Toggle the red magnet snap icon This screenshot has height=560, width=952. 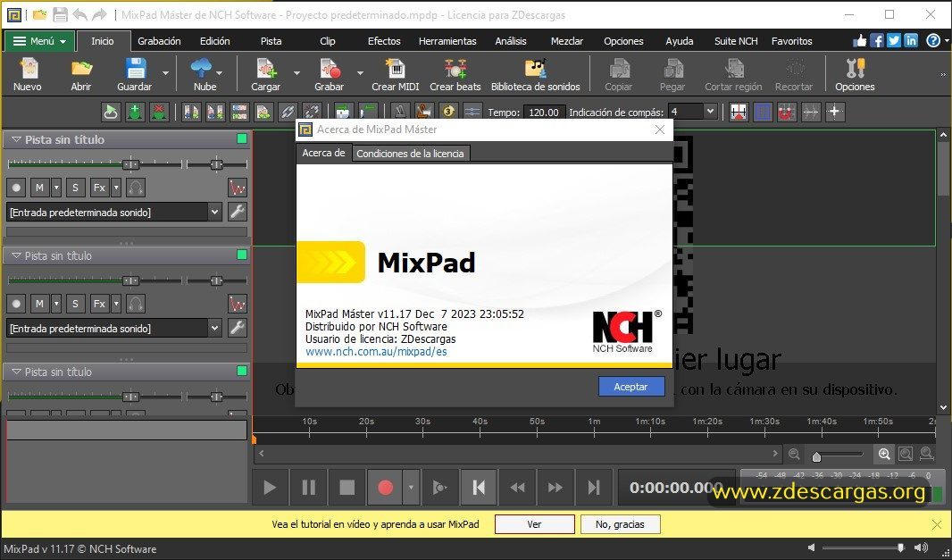(x=787, y=112)
